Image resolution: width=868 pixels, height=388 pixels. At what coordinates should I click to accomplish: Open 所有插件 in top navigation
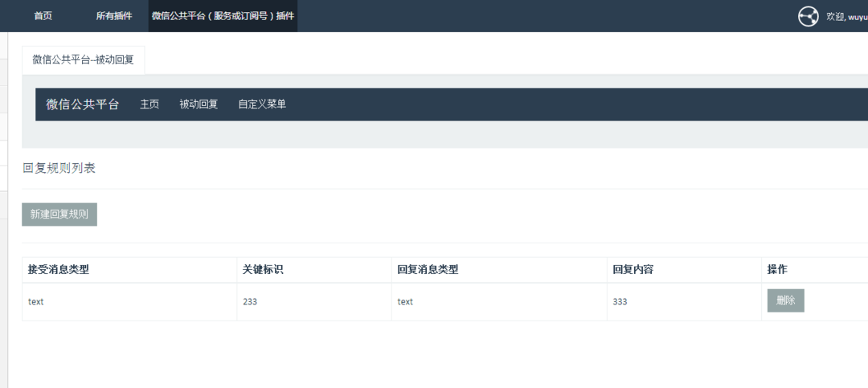pyautogui.click(x=114, y=16)
